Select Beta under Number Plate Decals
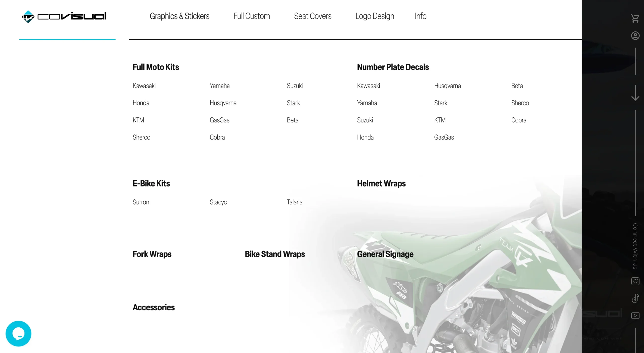The height and width of the screenshot is (353, 644). 517,86
